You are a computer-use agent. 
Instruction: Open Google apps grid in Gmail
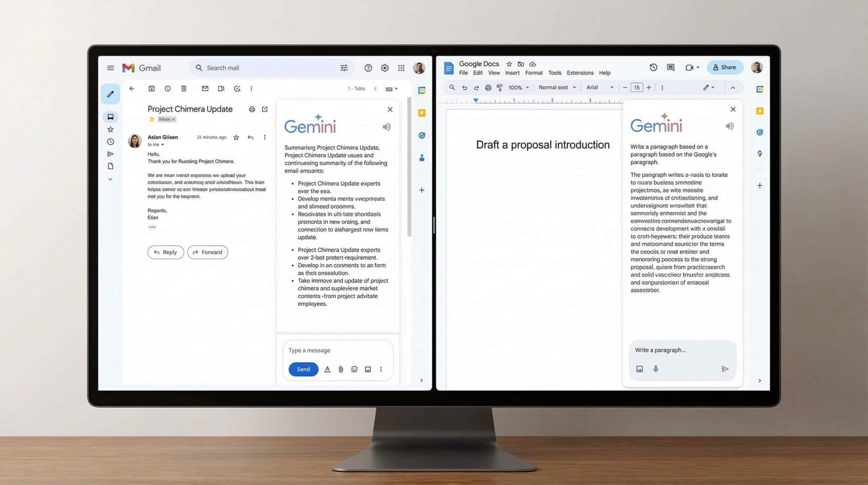click(401, 68)
